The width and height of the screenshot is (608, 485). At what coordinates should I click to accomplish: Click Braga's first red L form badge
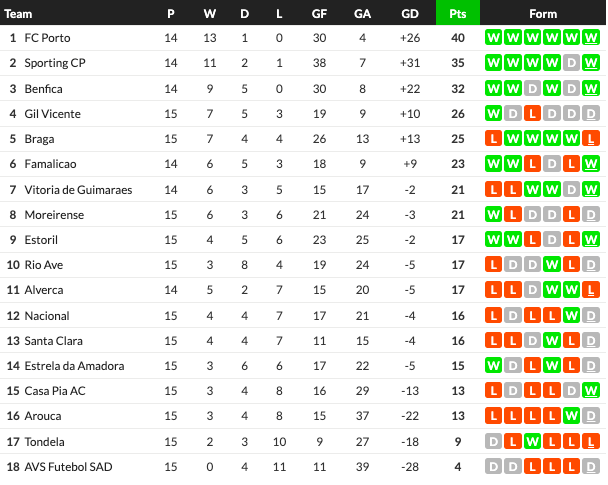493,139
